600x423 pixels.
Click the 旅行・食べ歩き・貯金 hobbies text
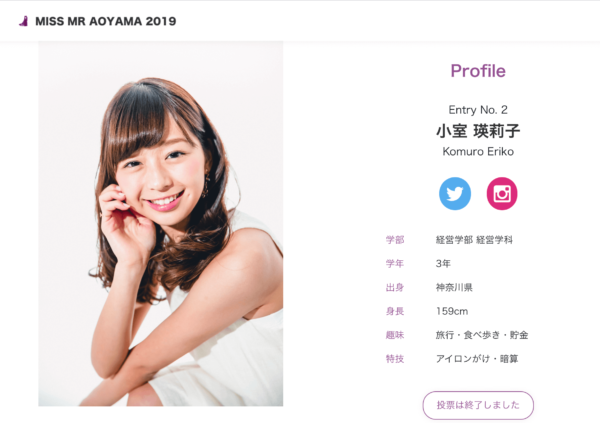(482, 335)
